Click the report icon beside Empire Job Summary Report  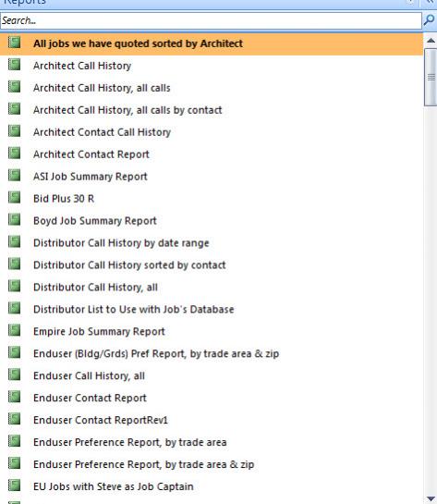click(14, 330)
